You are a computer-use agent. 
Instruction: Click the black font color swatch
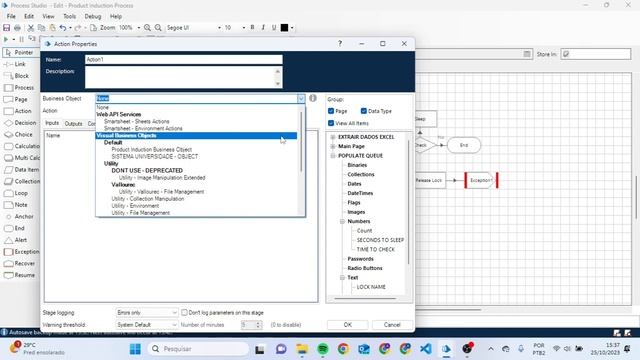284,28
